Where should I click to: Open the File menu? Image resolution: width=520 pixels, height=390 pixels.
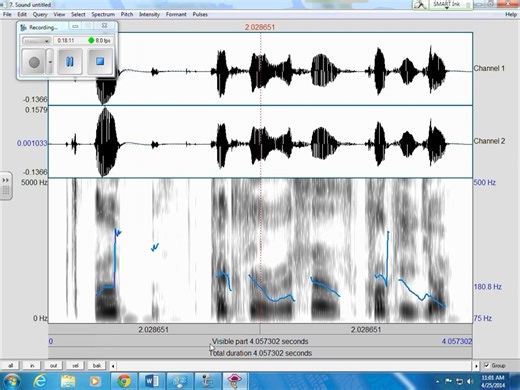(x=7, y=14)
